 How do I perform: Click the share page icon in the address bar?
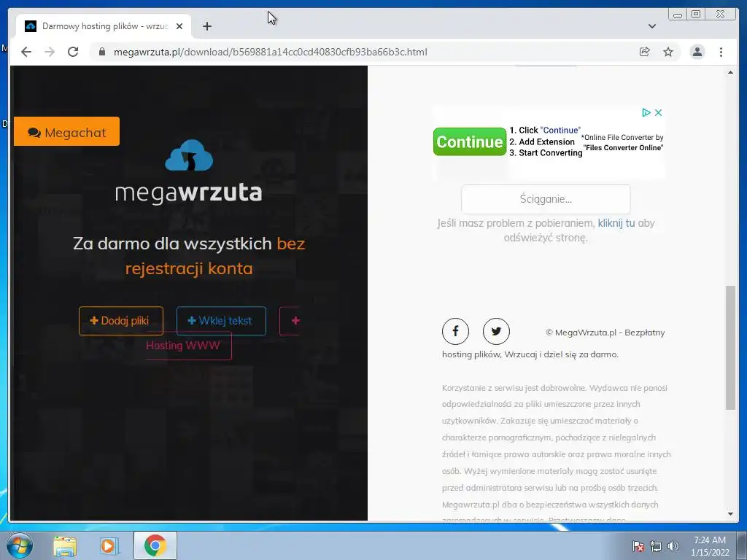click(x=645, y=52)
